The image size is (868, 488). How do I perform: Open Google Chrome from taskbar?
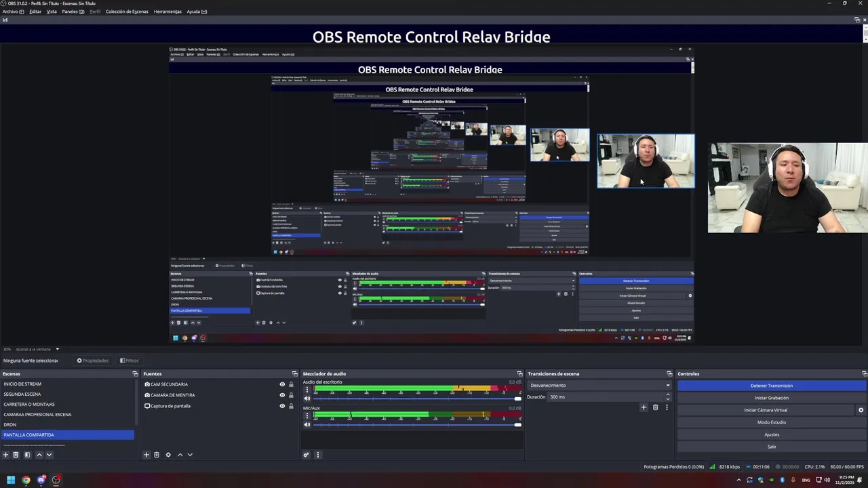click(x=26, y=480)
